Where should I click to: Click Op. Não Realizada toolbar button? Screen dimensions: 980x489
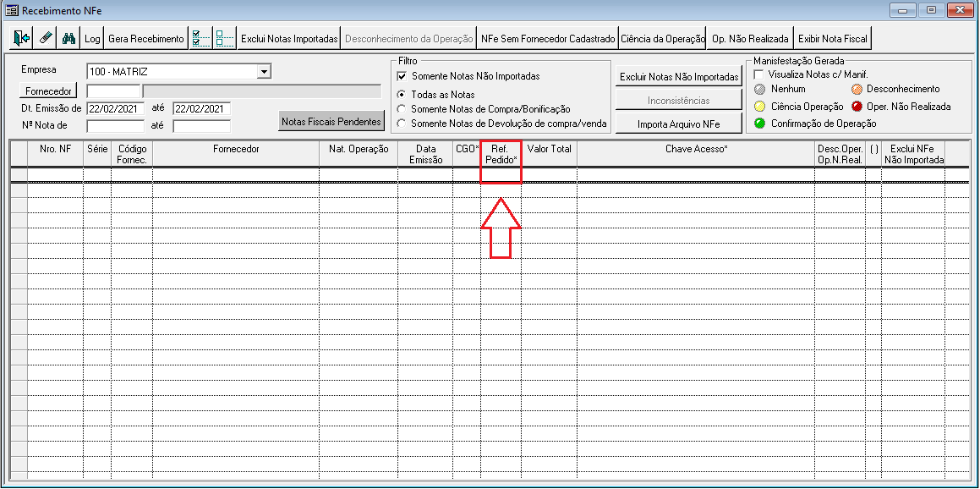tap(750, 38)
